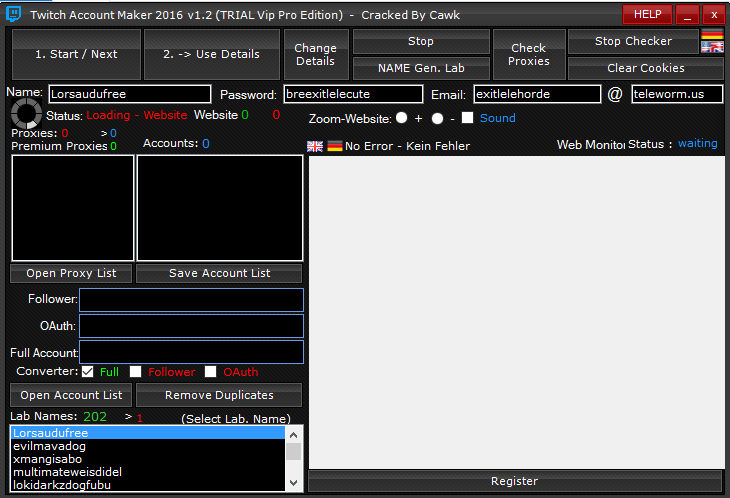The width and height of the screenshot is (730, 498).
Task: Minimize the Twitch Account Maker window
Action: click(x=687, y=14)
